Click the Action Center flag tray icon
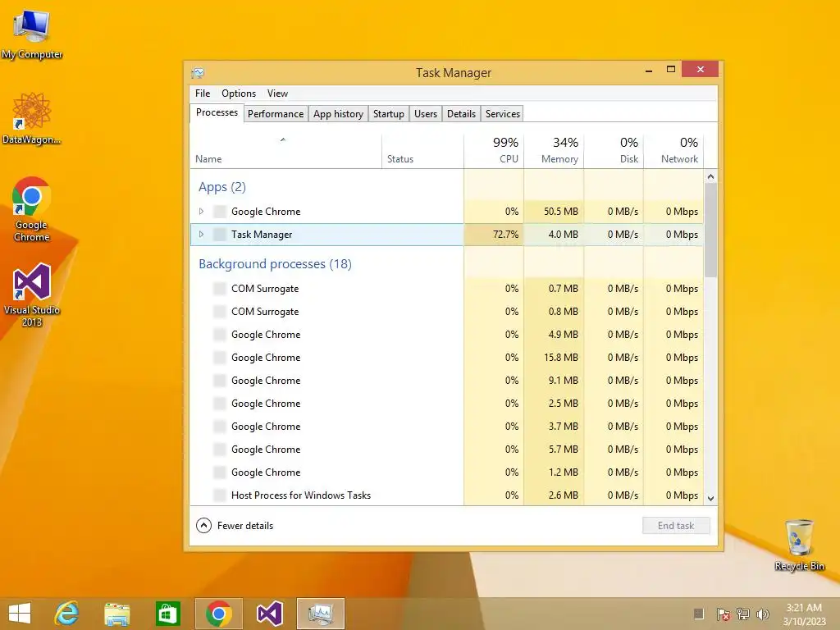The width and height of the screenshot is (840, 630). click(x=723, y=614)
